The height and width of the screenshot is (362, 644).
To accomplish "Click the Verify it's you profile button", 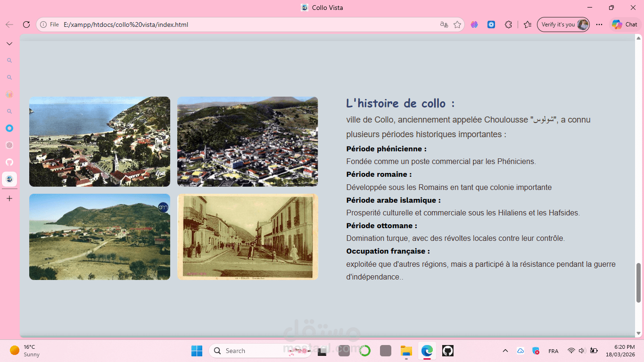I will (x=563, y=25).
